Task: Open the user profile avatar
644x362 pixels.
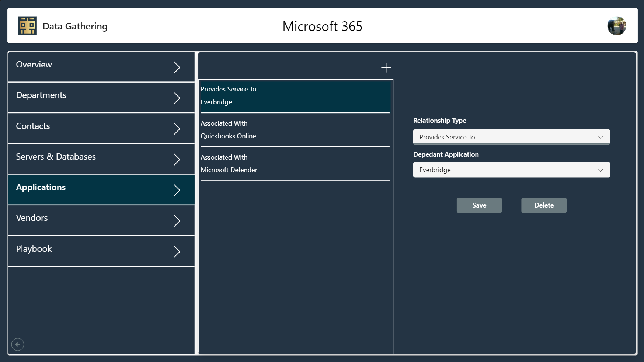Action: point(617,26)
